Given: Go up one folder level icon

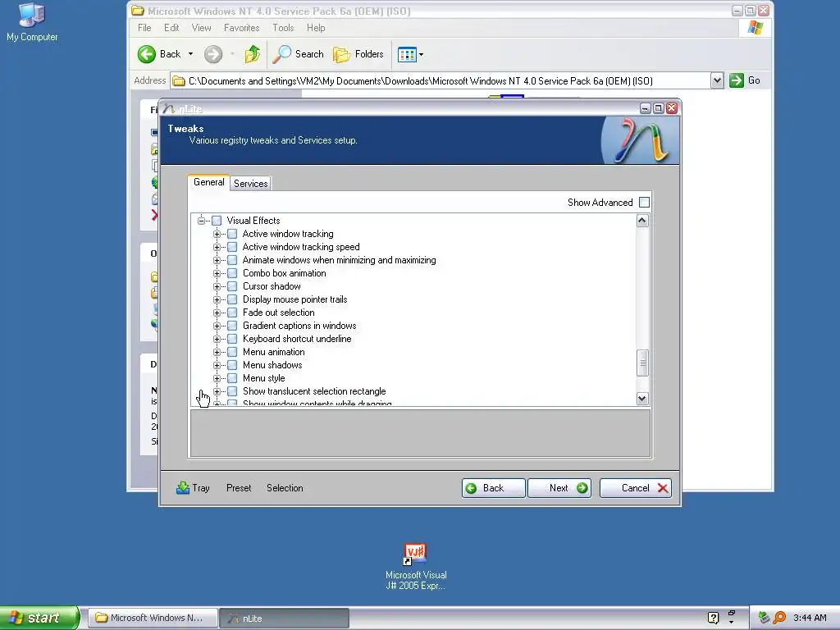Looking at the screenshot, I should point(253,54).
